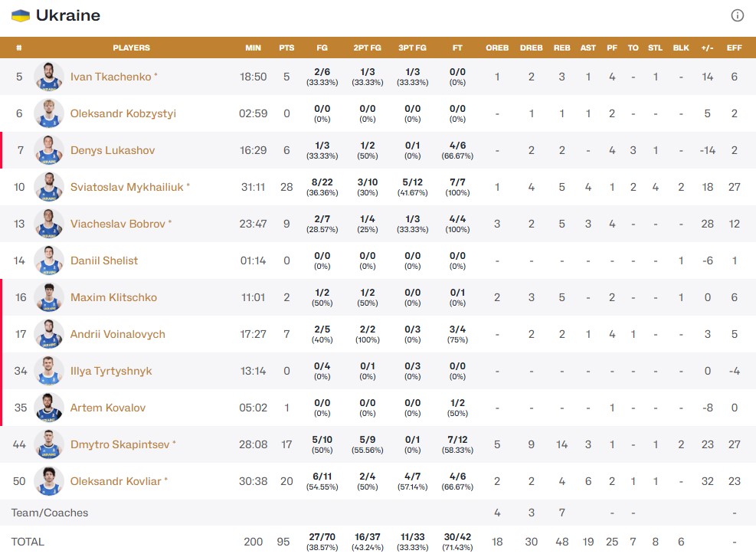Click total free throws 30/42 cell
Viewport: 756px width, 557px height.
pyautogui.click(x=457, y=542)
